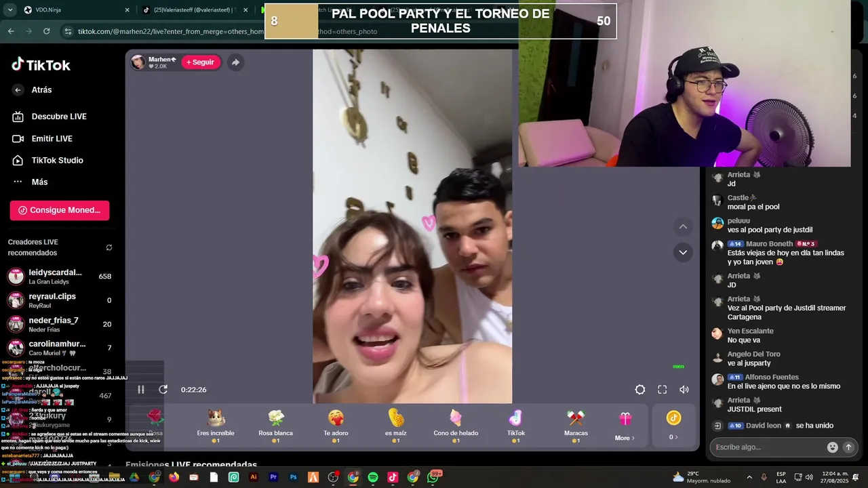
Task: Open WhatsApp from the taskbar
Action: click(x=433, y=477)
